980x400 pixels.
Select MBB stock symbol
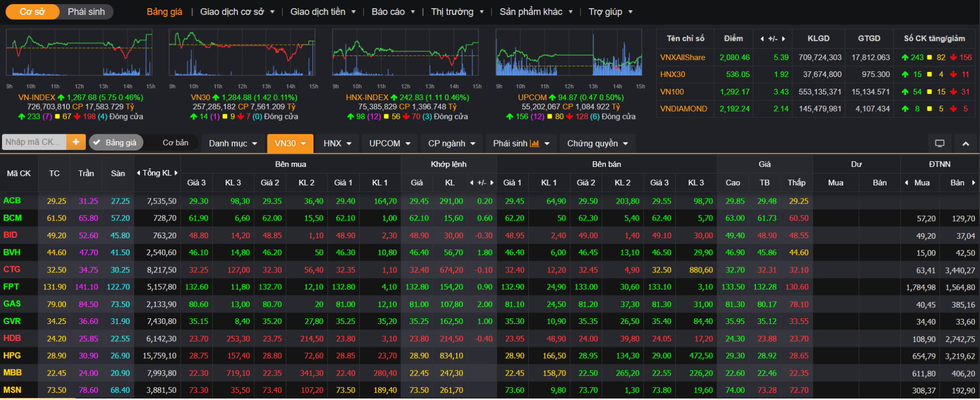coord(13,373)
